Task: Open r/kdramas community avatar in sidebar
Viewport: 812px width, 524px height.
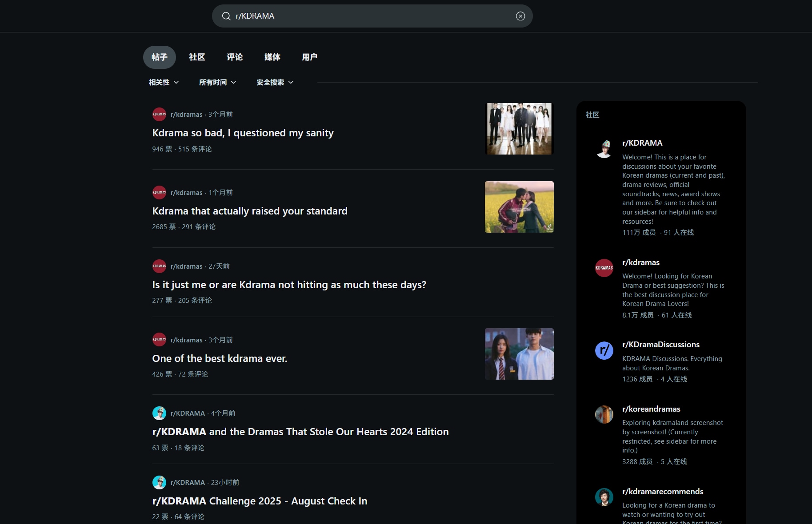Action: [x=604, y=268]
